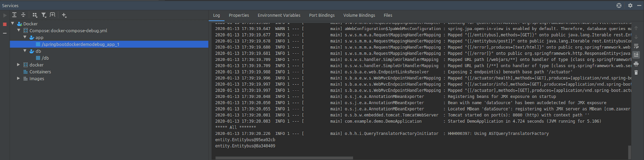Click the Up the stack trace arrow
The height and width of the screenshot is (160, 644).
pos(636,28)
